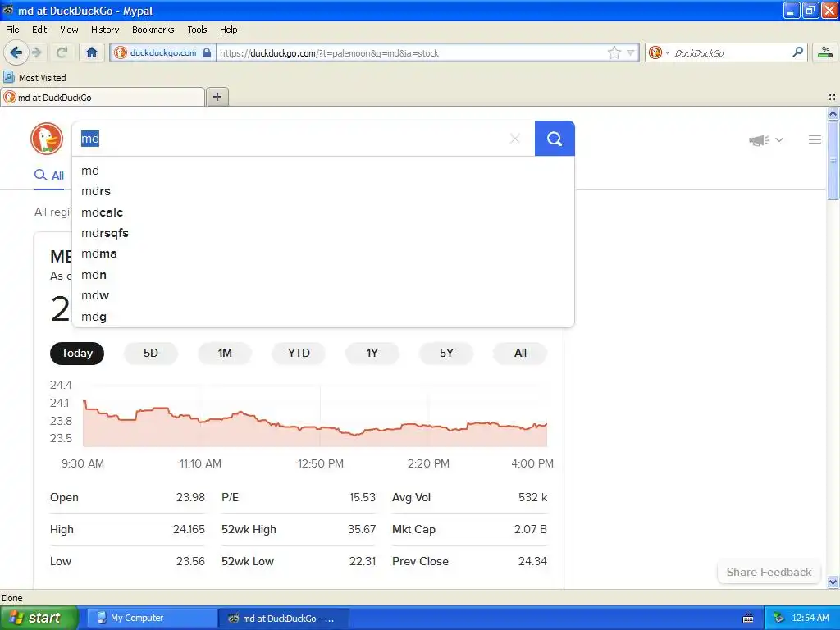Select the 'md at DuckDuckGo' tab
840x630 pixels.
coord(103,97)
